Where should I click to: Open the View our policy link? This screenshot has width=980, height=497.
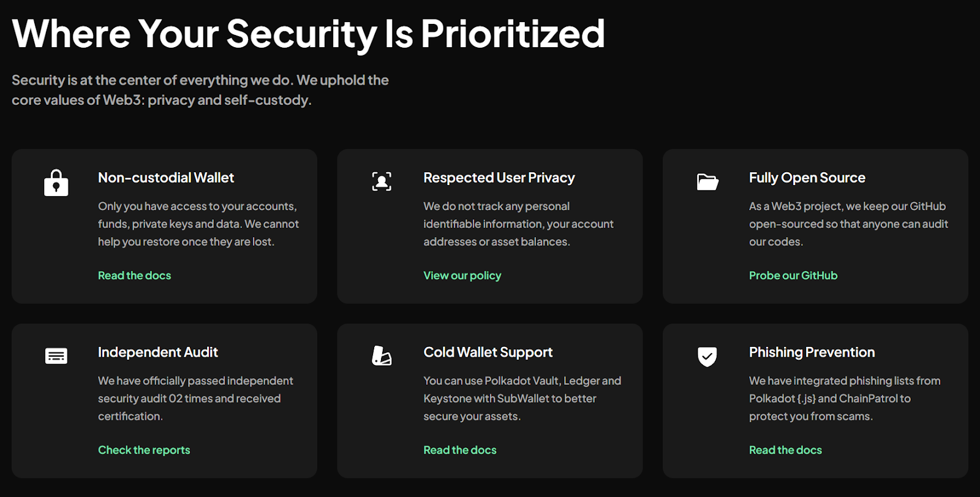462,276
